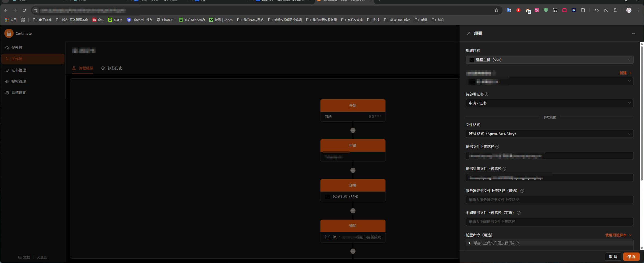Open the Google Translate extension icon
Screen dimensions: 644x263
pos(509,10)
